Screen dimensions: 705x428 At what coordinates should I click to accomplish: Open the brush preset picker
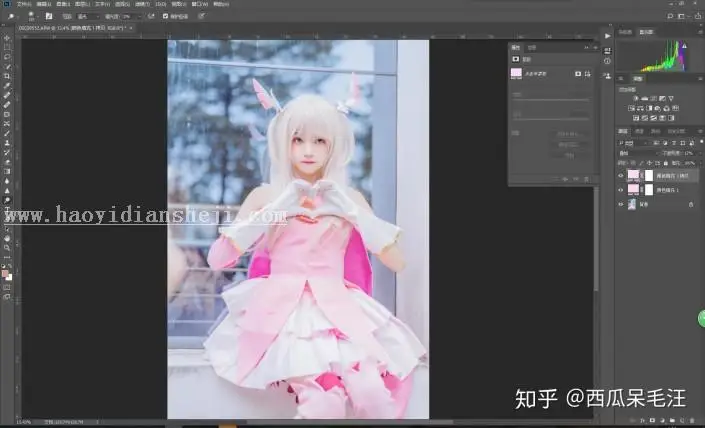[31, 16]
